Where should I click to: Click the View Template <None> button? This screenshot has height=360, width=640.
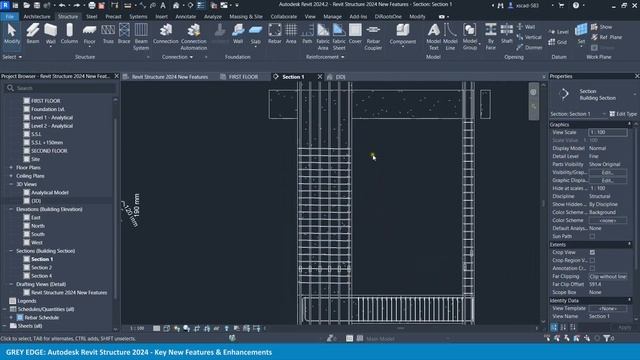pos(608,308)
